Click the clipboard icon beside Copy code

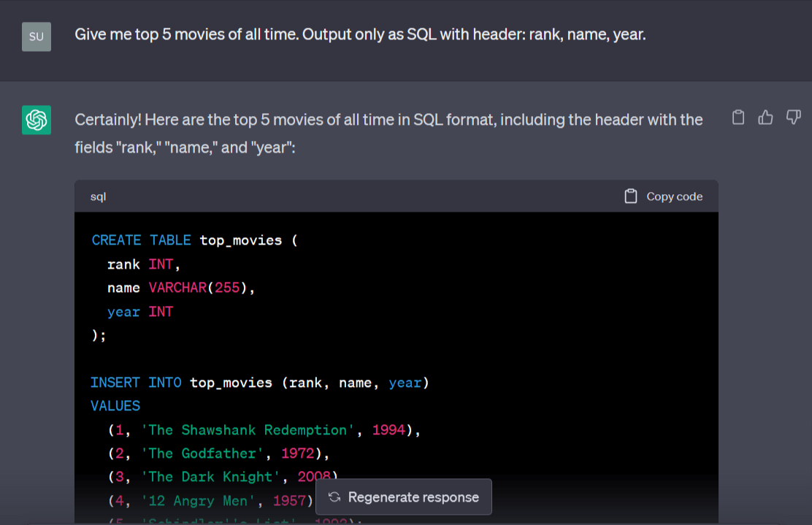pos(631,196)
